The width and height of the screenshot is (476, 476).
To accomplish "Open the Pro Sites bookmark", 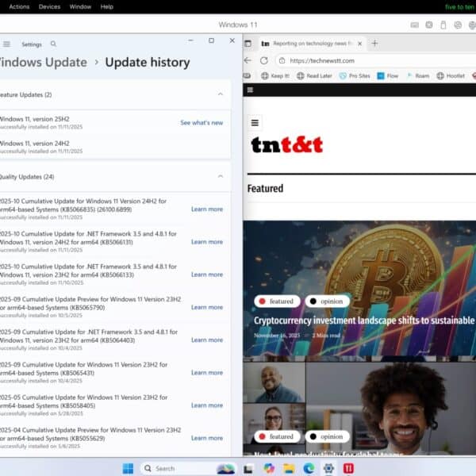I will pos(355,76).
